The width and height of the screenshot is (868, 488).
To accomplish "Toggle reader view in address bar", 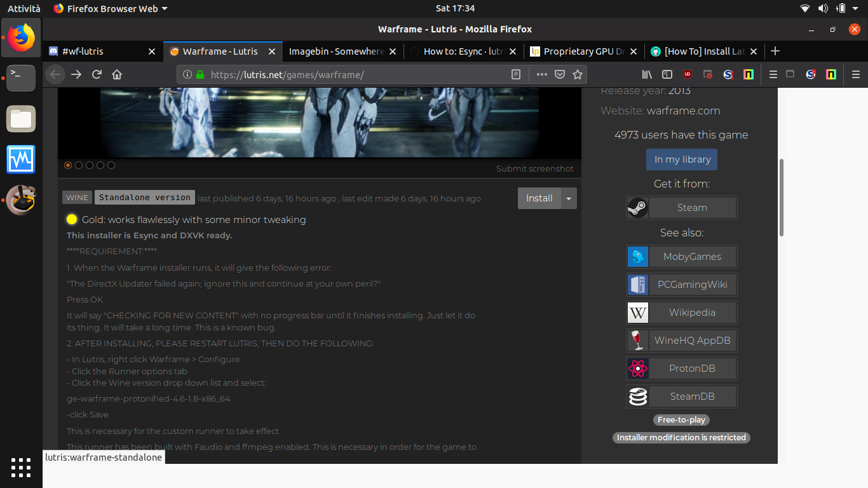I will point(516,74).
